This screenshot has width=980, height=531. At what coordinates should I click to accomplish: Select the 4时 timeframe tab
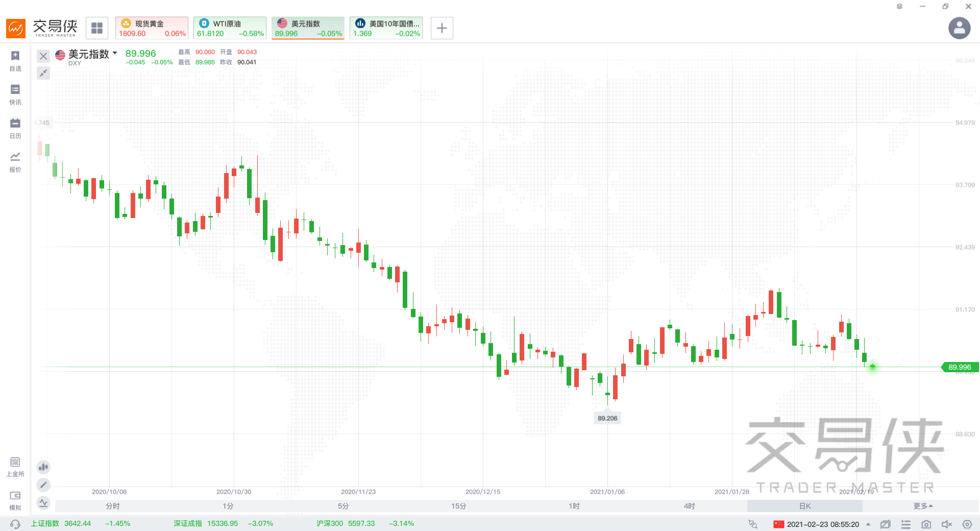(690, 506)
